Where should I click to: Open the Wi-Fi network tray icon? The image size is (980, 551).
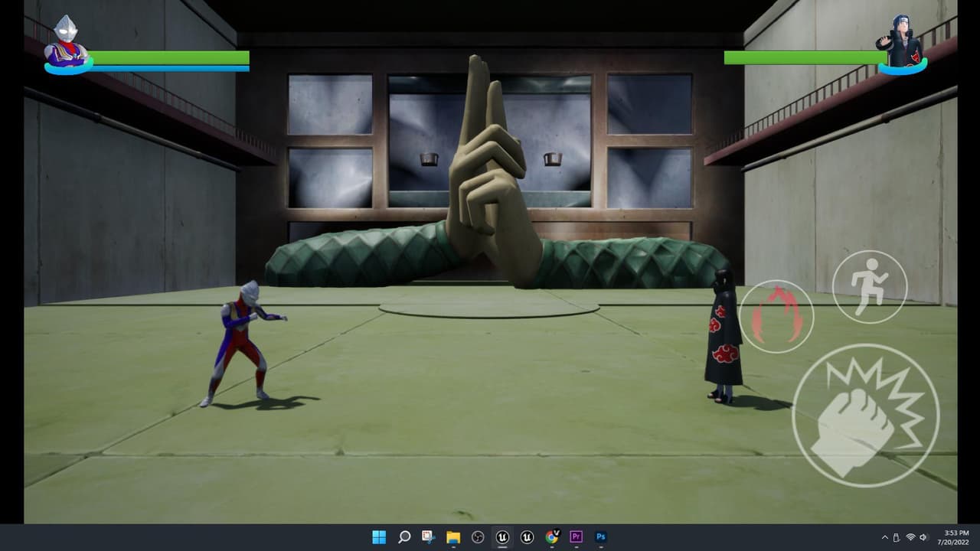pos(910,537)
